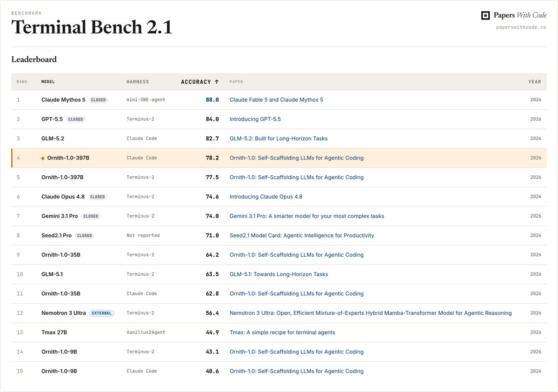
Task: Open 'GLM-5.2: Built for Long-Horizon Tasks' paper
Action: tap(279, 139)
